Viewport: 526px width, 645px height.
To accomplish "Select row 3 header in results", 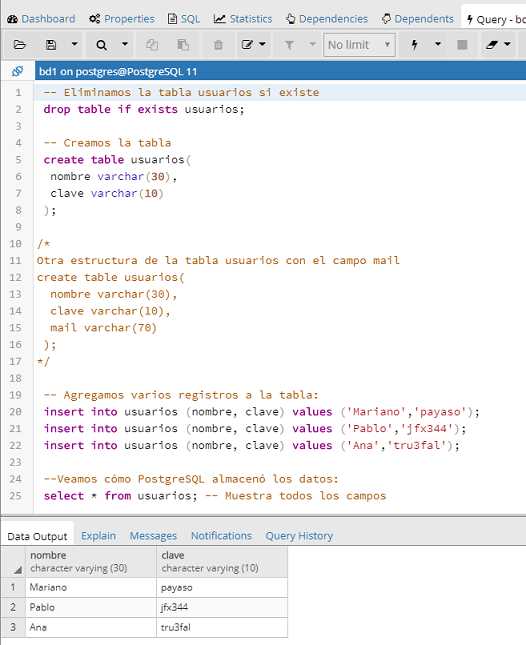I will coord(13,627).
